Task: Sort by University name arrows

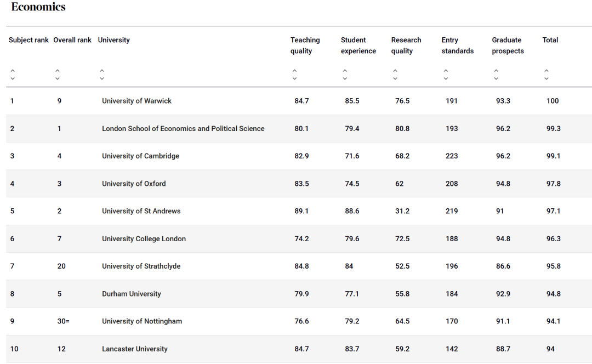Action: point(102,75)
